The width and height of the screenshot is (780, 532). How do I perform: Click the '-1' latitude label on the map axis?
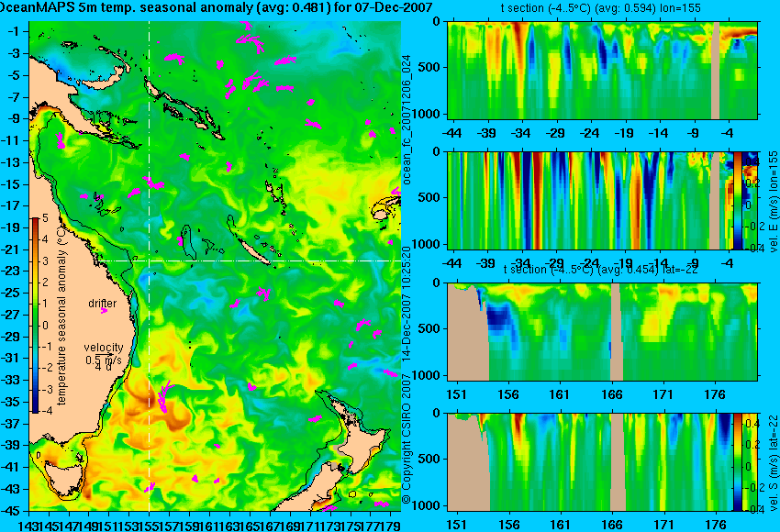[x=15, y=31]
